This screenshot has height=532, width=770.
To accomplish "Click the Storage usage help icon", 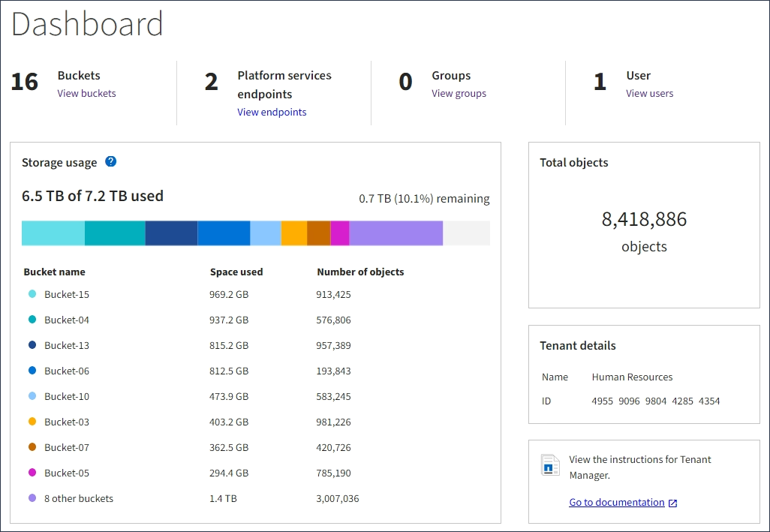I will [x=111, y=161].
